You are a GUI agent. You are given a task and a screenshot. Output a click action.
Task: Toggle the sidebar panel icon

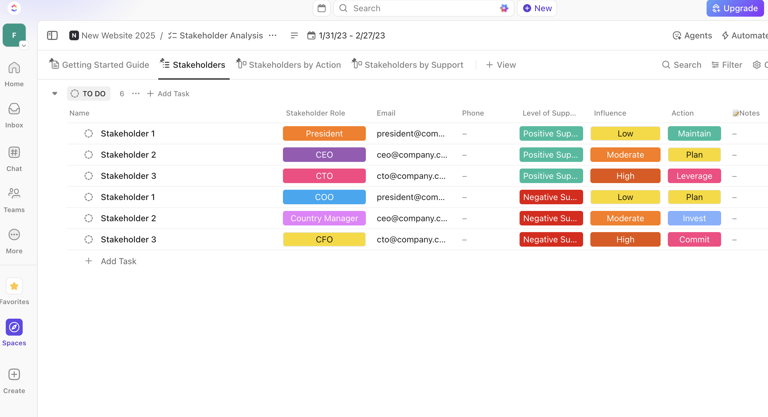click(52, 36)
